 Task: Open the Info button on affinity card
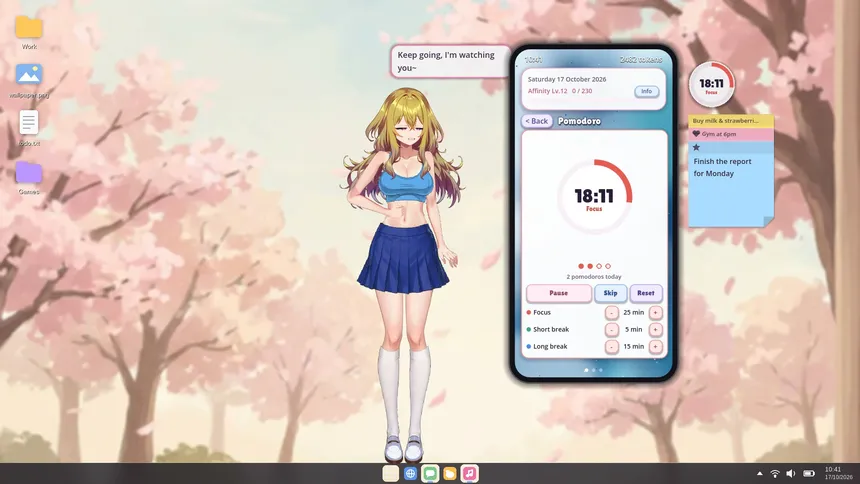pyautogui.click(x=647, y=91)
